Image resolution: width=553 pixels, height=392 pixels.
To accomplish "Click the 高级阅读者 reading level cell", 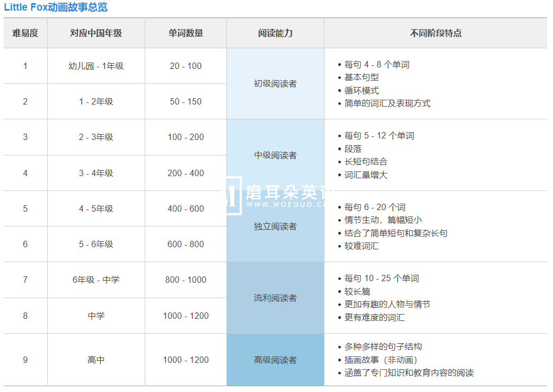I will 275,359.
